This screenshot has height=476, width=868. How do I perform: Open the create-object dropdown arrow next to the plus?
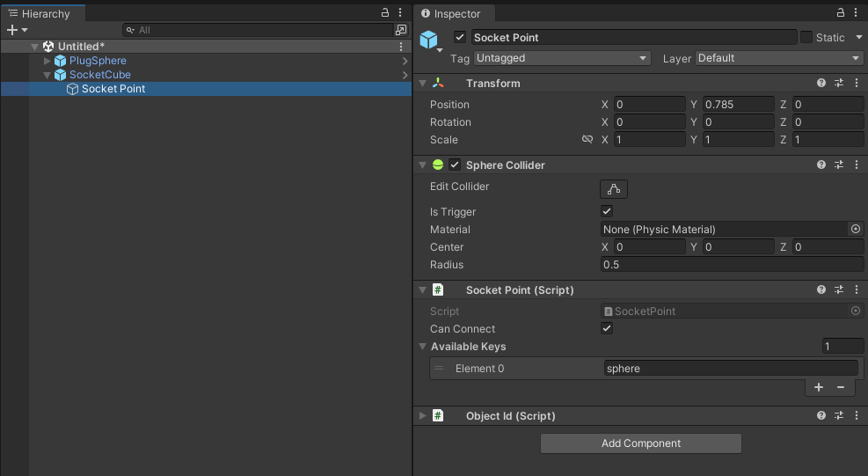tap(25, 30)
